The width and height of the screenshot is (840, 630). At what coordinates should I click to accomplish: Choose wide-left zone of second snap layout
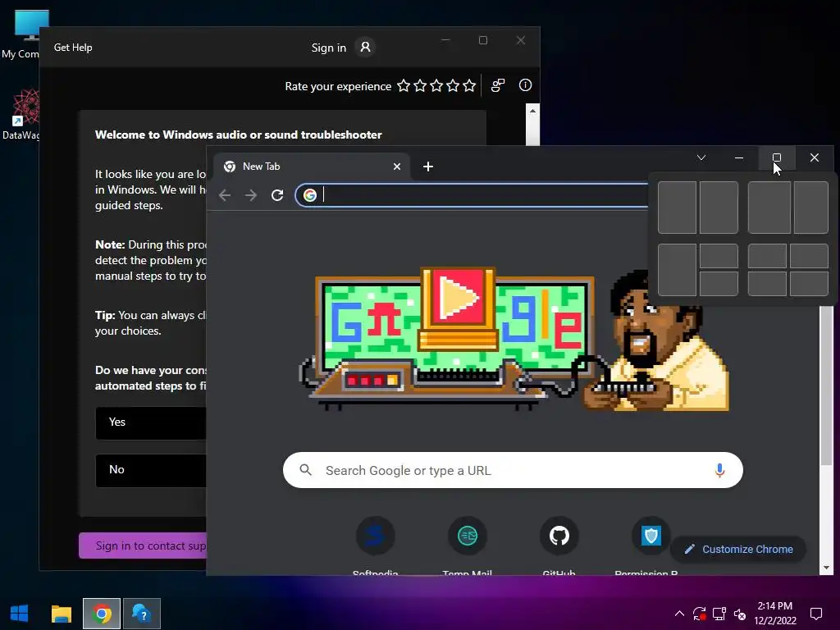pos(769,208)
